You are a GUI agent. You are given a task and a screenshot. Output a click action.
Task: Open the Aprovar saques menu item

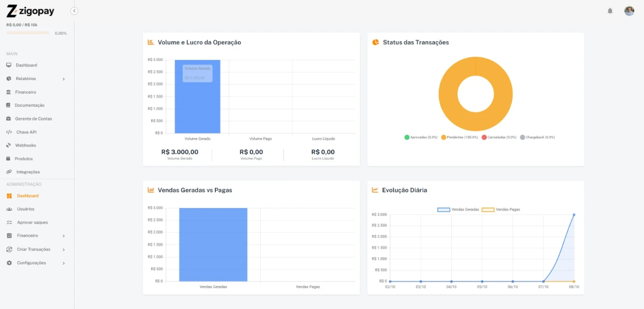pyautogui.click(x=32, y=223)
